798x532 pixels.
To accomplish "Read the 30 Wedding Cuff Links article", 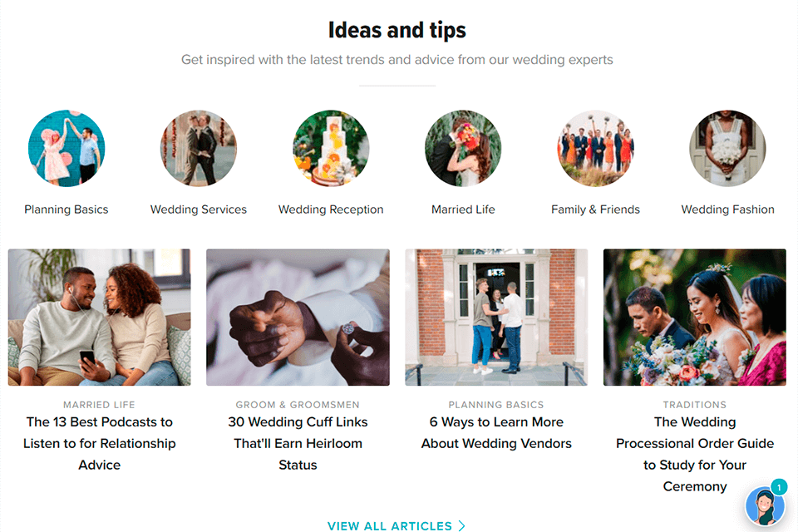I will pyautogui.click(x=298, y=443).
